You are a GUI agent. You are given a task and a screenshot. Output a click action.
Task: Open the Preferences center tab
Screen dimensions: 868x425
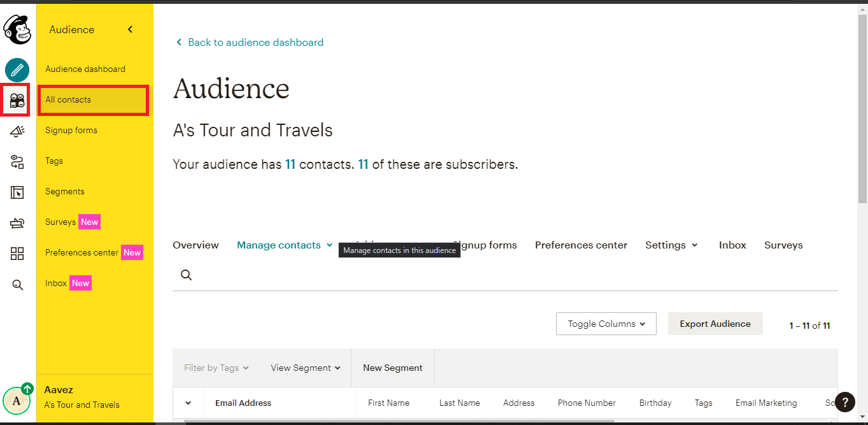coord(581,245)
